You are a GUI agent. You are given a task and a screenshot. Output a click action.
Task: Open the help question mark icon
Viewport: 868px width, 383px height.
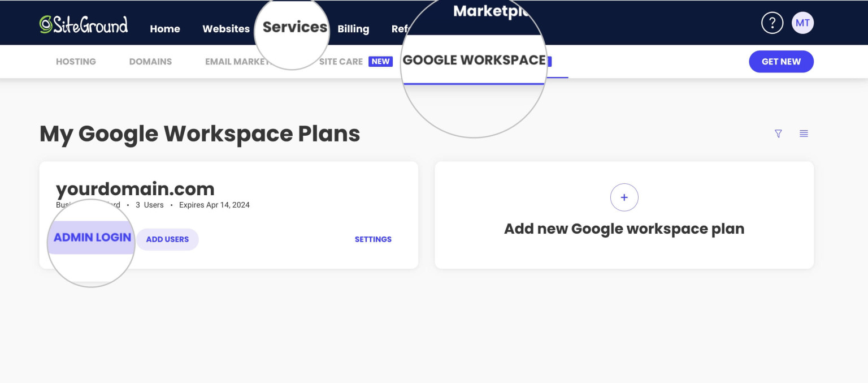(x=772, y=23)
